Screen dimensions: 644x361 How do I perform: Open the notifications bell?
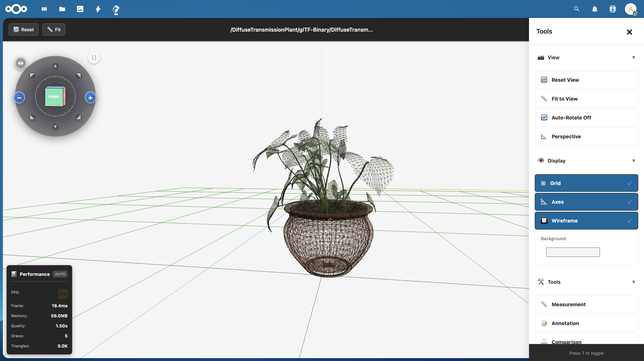coord(595,9)
